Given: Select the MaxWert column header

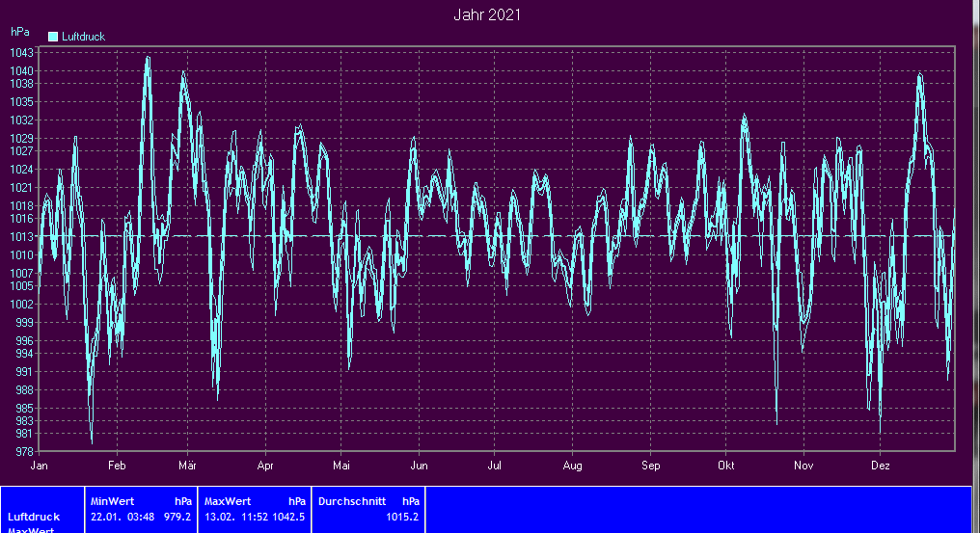Looking at the screenshot, I should pos(228,501).
